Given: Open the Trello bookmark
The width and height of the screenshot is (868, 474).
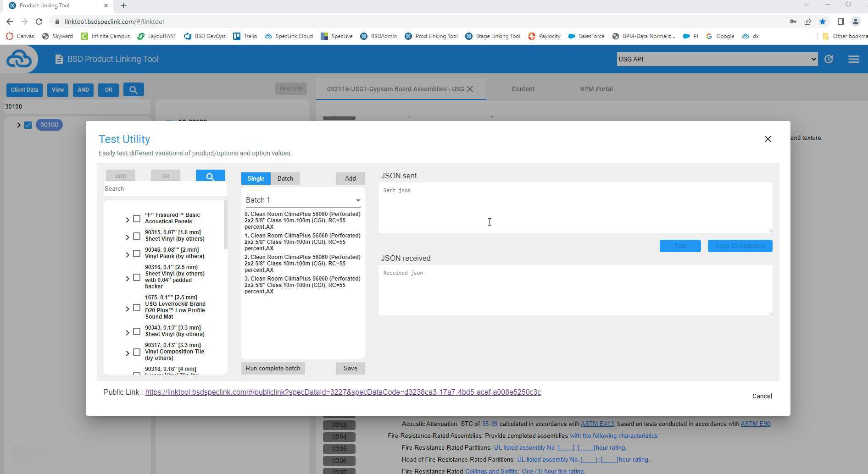Looking at the screenshot, I should (x=245, y=36).
